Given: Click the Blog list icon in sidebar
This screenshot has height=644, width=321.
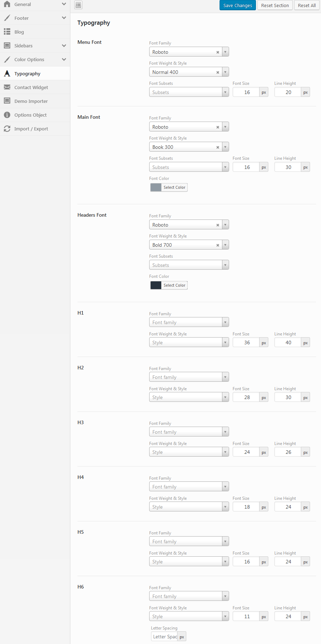Looking at the screenshot, I should [7, 32].
